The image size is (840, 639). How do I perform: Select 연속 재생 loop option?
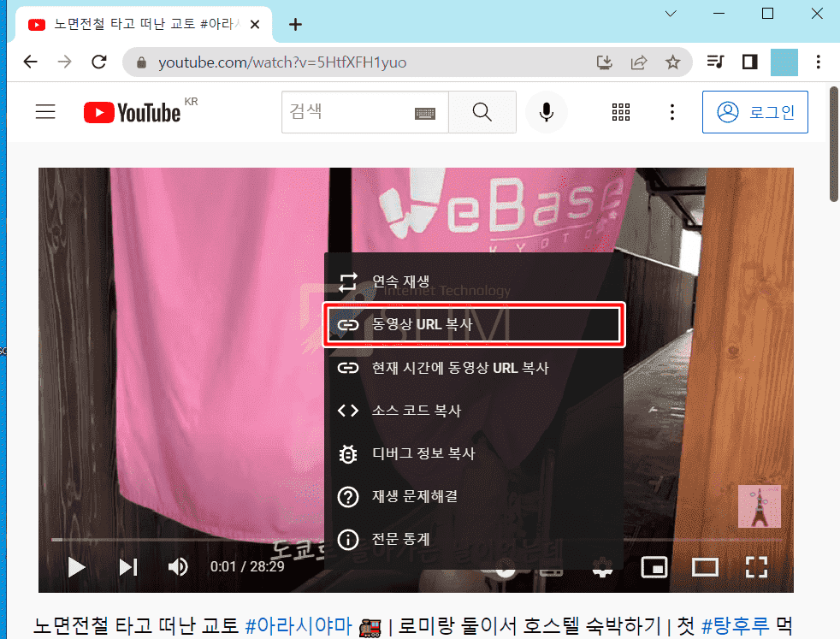474,281
